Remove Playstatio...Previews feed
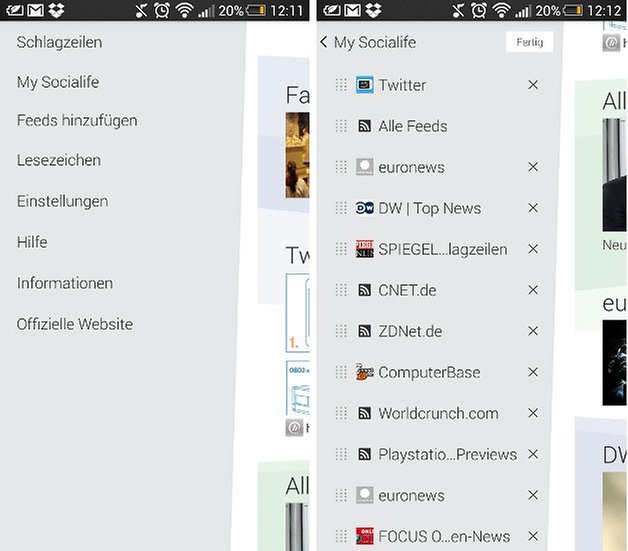The width and height of the screenshot is (628, 551). (533, 454)
